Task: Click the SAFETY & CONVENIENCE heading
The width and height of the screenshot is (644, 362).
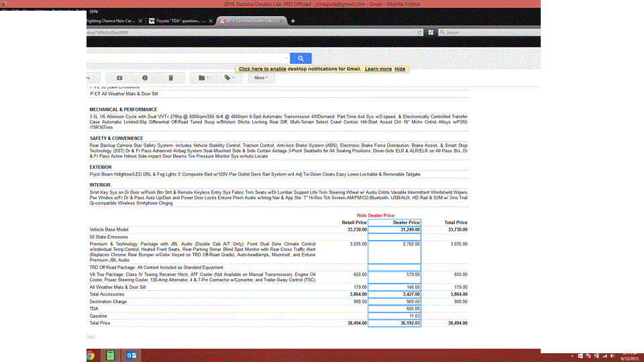Action: point(116,138)
